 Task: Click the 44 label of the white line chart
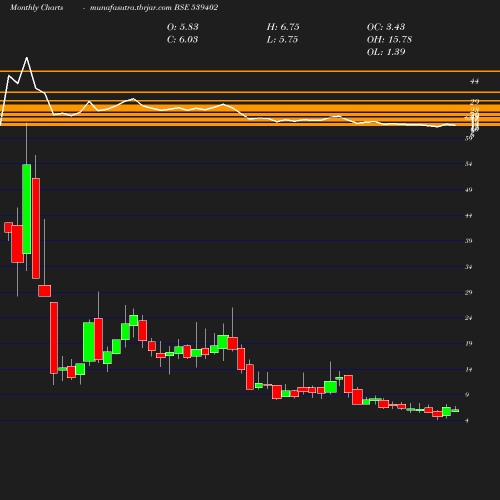[x=474, y=81]
